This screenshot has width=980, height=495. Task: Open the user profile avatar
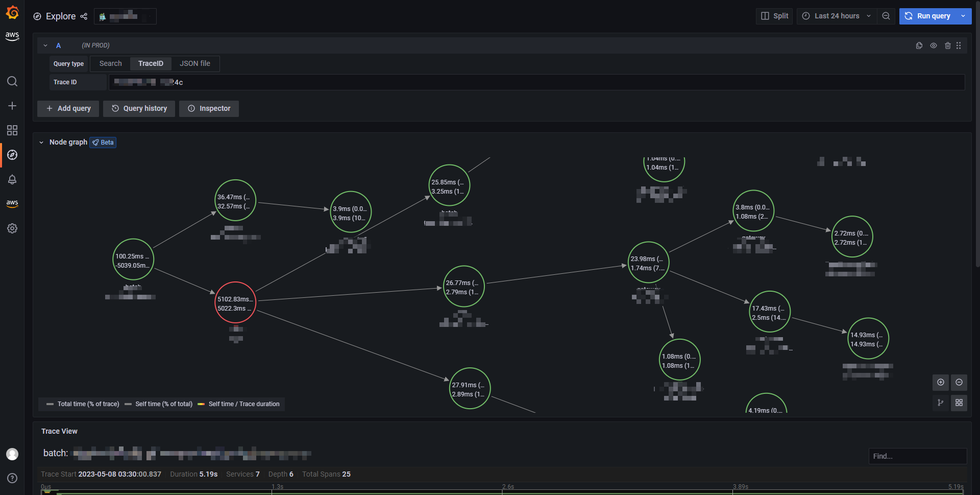pos(12,454)
